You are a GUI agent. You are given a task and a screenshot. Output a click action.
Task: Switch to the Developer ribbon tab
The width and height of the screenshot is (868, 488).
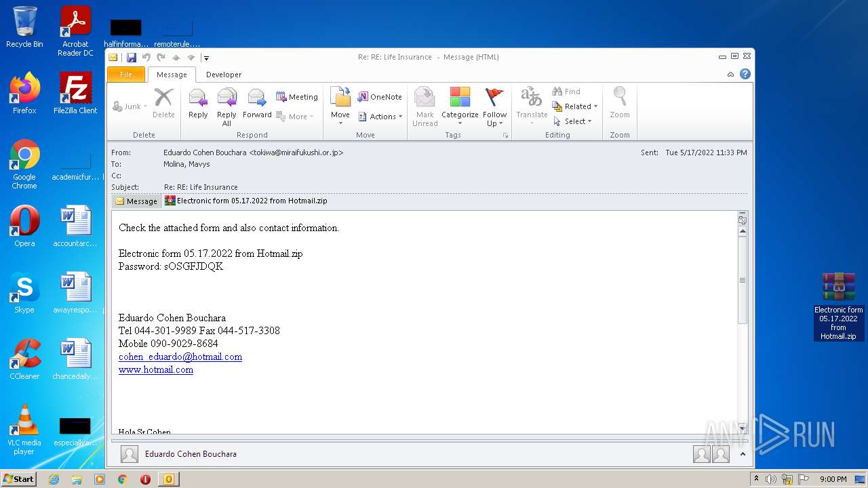(x=224, y=75)
